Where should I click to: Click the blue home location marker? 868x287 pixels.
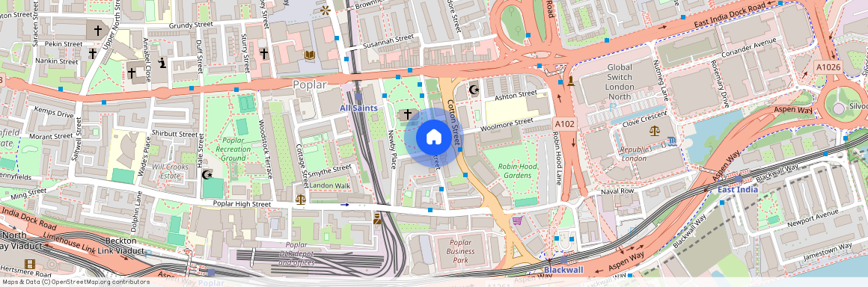click(433, 138)
